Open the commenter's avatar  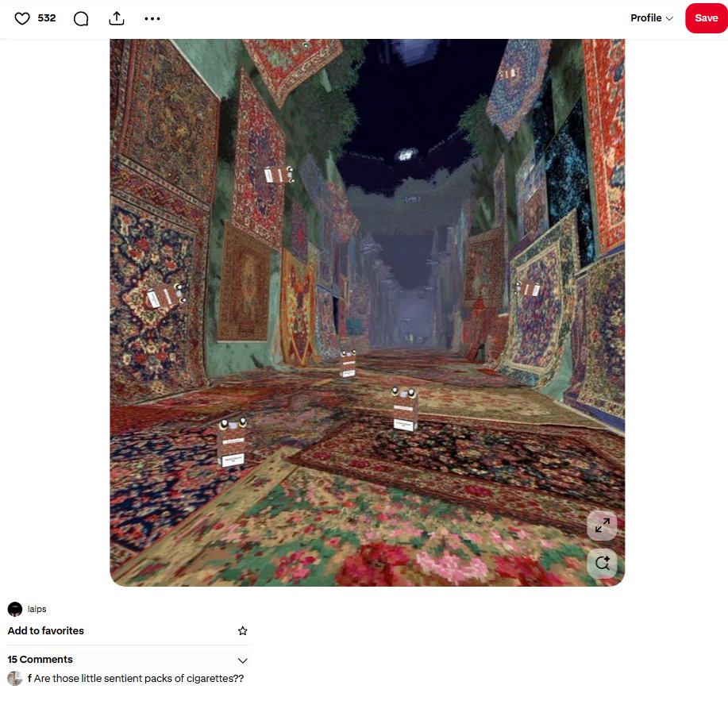[15, 678]
